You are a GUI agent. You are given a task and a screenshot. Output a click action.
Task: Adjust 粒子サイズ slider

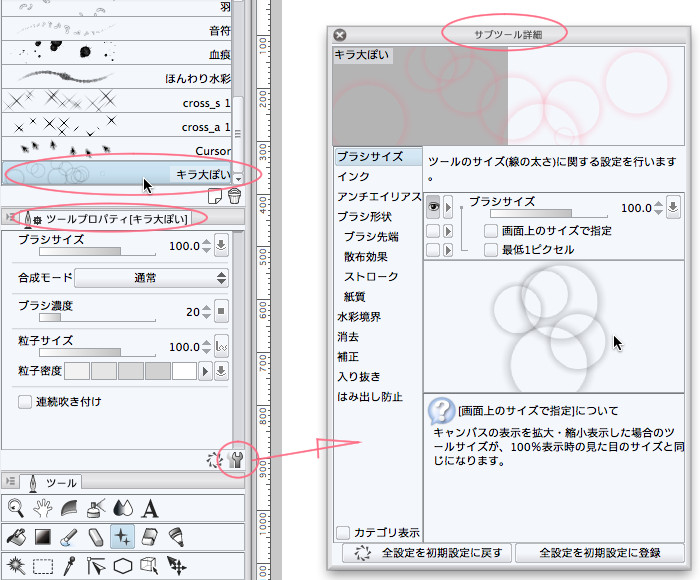pyautogui.click(x=97, y=352)
